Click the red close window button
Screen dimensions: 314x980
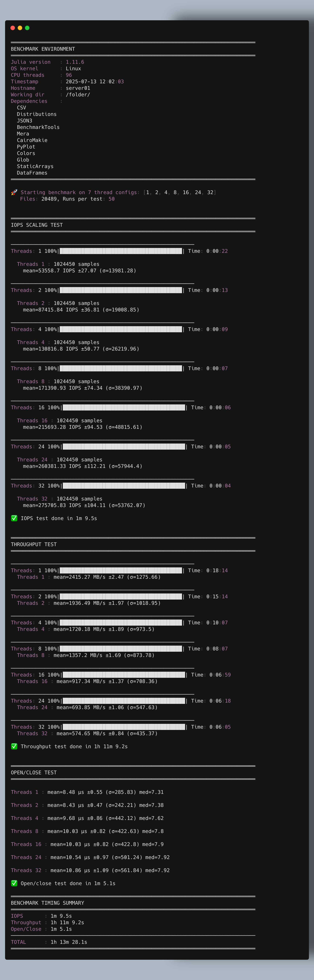[13, 28]
